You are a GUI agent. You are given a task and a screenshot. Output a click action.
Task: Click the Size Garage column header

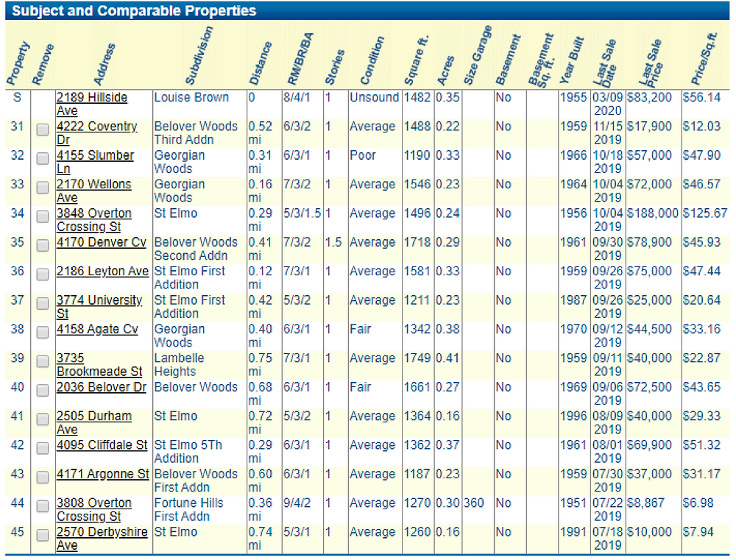[x=478, y=55]
